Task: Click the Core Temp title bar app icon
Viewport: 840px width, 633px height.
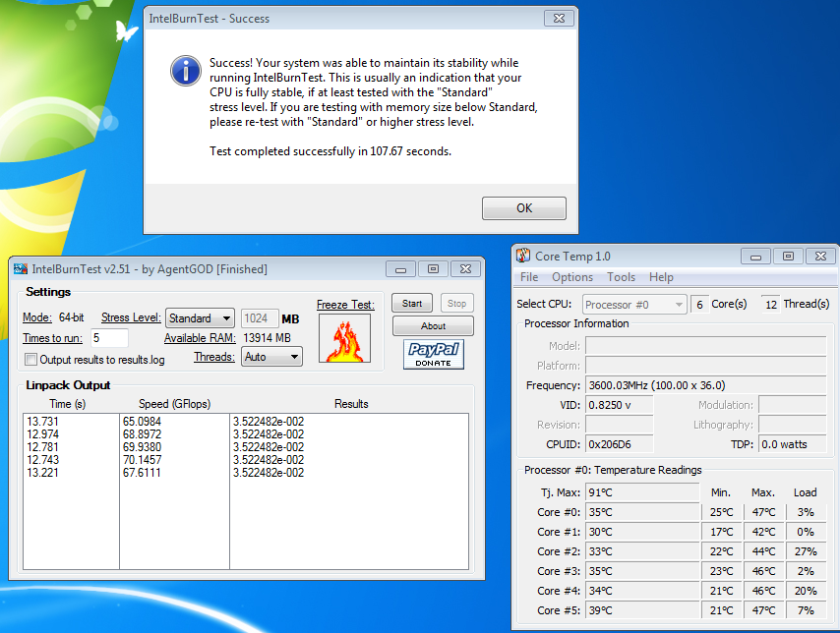Action: click(x=523, y=256)
